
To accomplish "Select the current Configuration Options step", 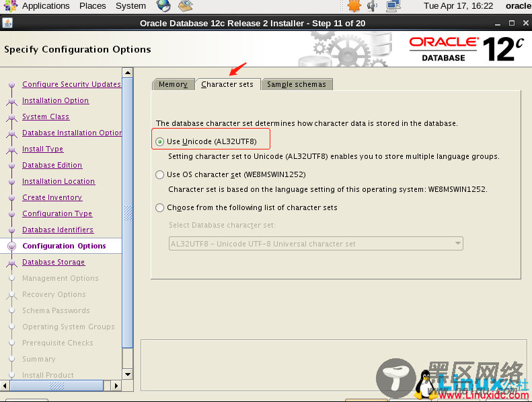I will tap(64, 246).
